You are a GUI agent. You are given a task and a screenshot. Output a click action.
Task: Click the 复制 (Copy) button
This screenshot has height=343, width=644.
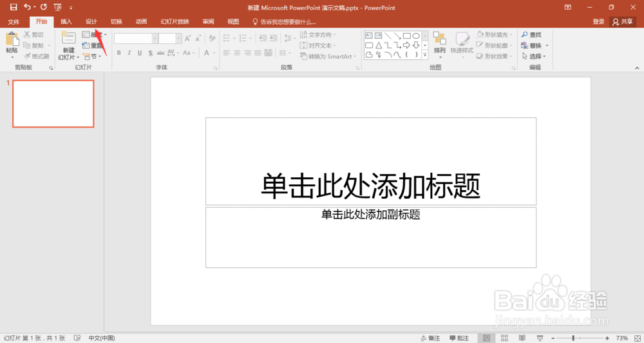tap(33, 45)
